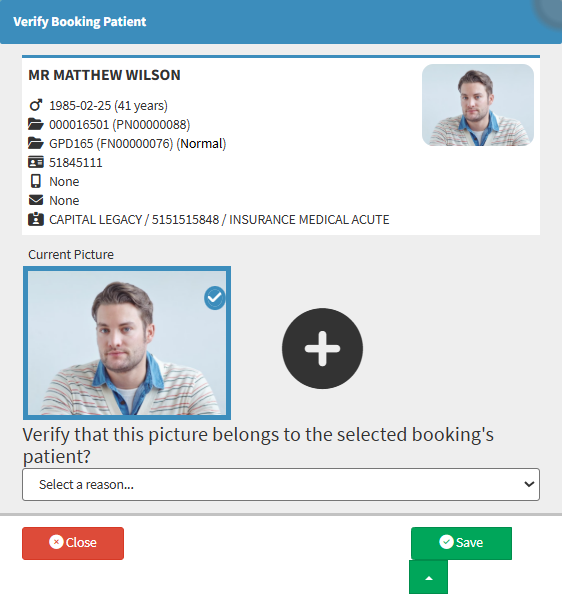Click the patient name MR MATTHEW WILSON
Viewport: 562px width, 603px height.
click(104, 75)
